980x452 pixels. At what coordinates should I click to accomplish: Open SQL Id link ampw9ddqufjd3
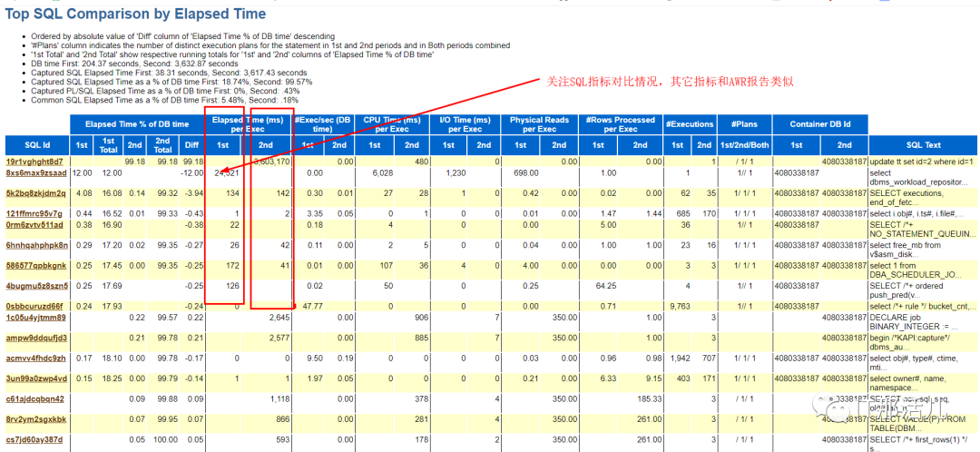pos(36,338)
